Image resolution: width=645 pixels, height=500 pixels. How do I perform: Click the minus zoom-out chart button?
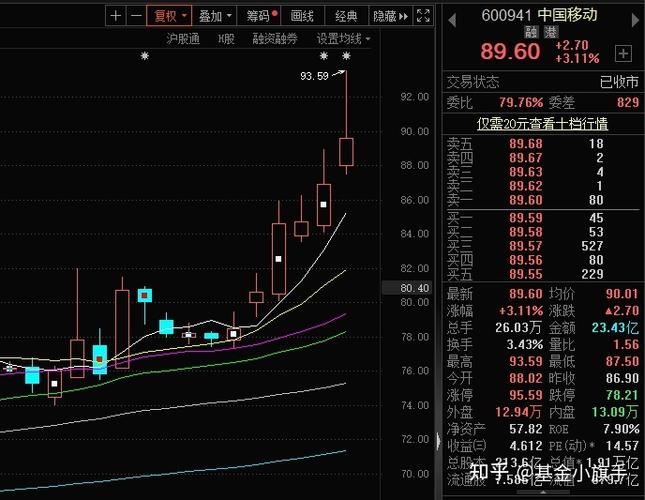click(x=135, y=16)
